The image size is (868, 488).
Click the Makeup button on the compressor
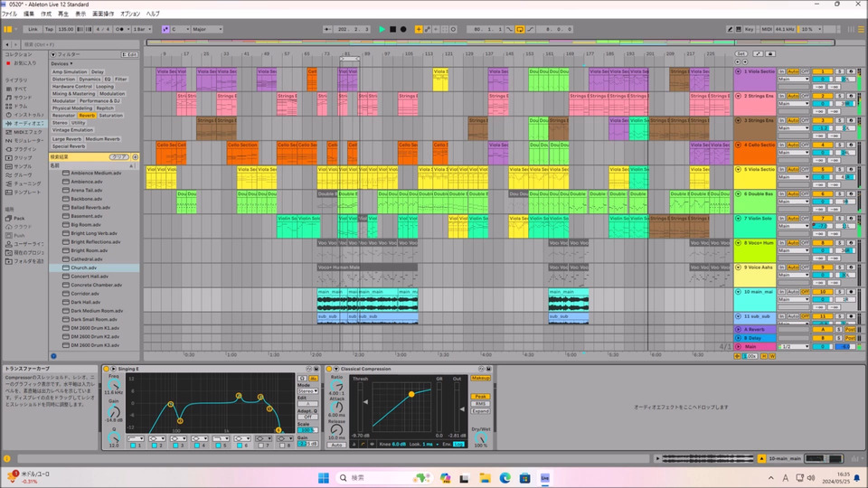coord(480,378)
